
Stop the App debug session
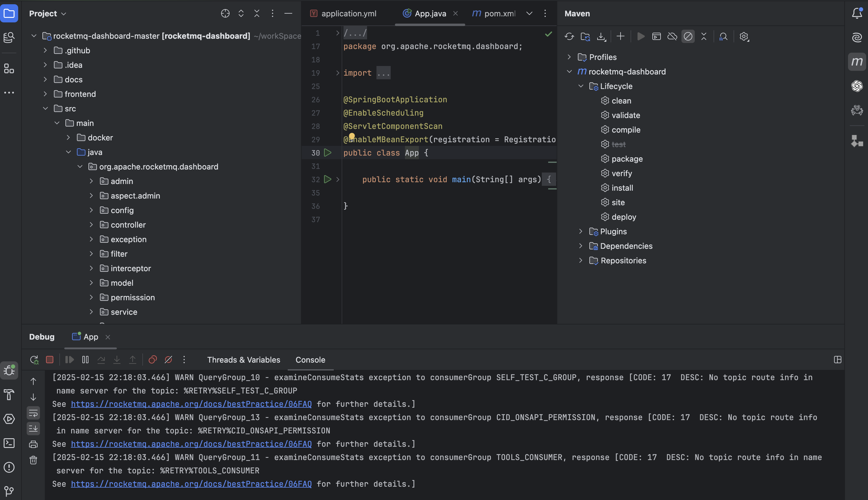49,360
